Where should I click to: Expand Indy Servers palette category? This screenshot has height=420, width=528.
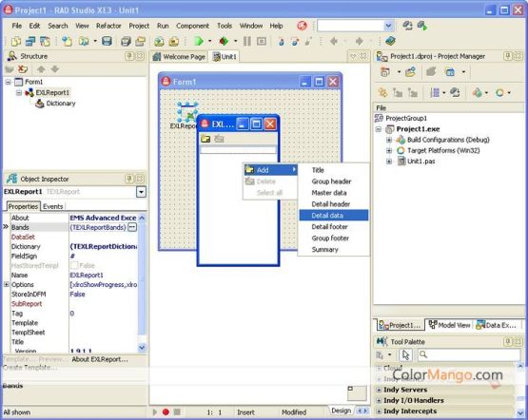(x=379, y=390)
